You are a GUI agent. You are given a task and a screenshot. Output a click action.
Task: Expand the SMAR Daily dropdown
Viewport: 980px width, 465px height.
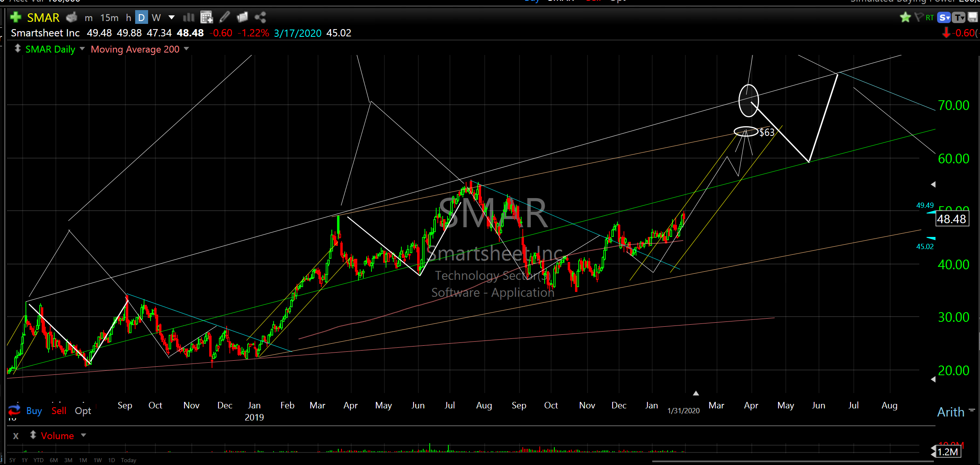pyautogui.click(x=82, y=49)
